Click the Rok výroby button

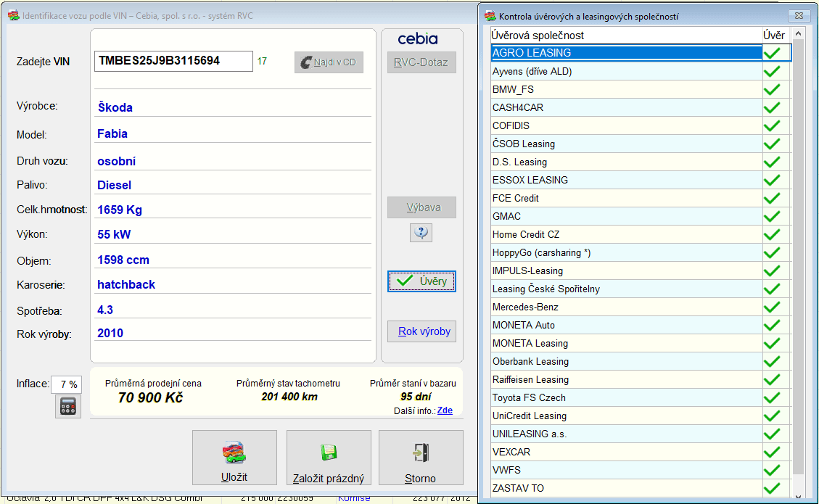[x=421, y=331]
